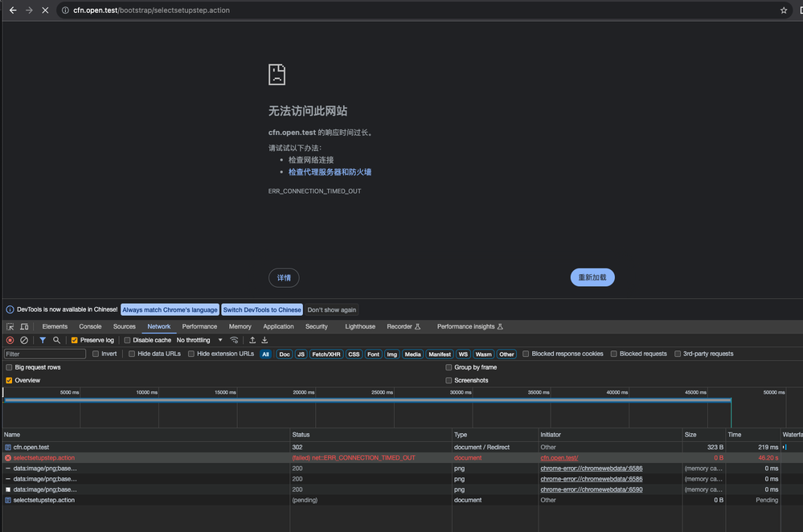The image size is (803, 532).
Task: Open the cfn.open.test/ initiator link
Action: (559, 458)
